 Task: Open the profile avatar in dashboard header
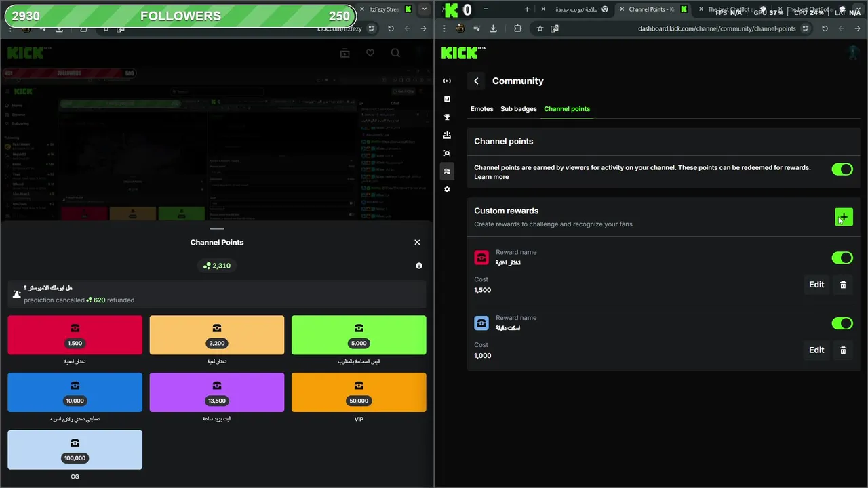click(853, 52)
